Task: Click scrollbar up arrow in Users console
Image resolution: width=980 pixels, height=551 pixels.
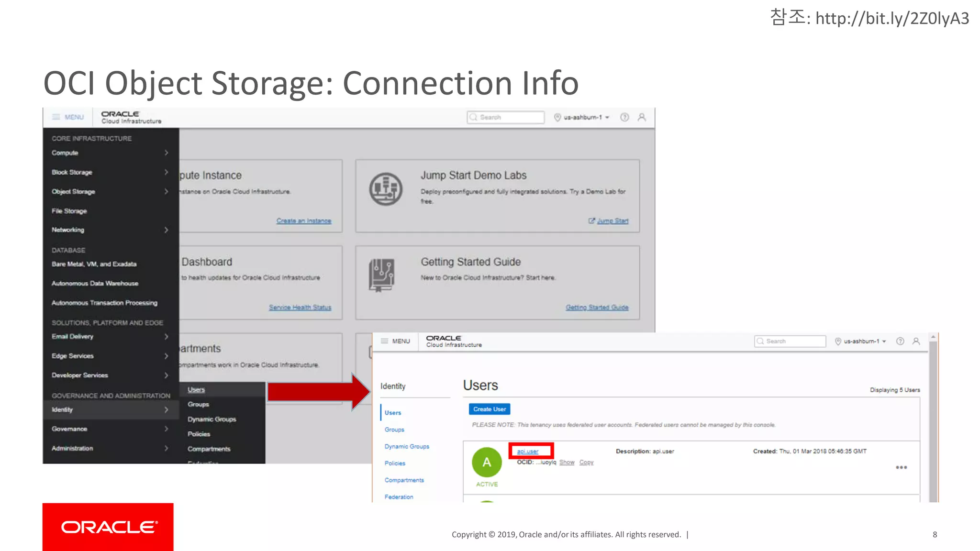Action: 933,337
